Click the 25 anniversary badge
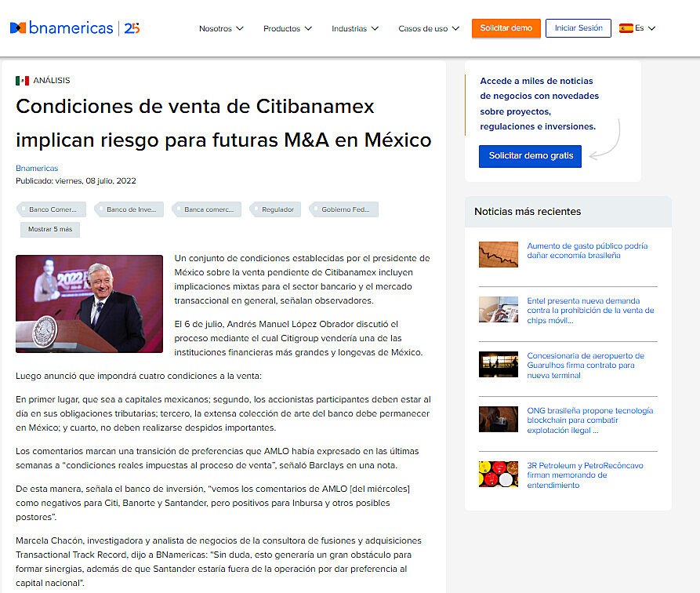This screenshot has width=700, height=593. tap(132, 28)
